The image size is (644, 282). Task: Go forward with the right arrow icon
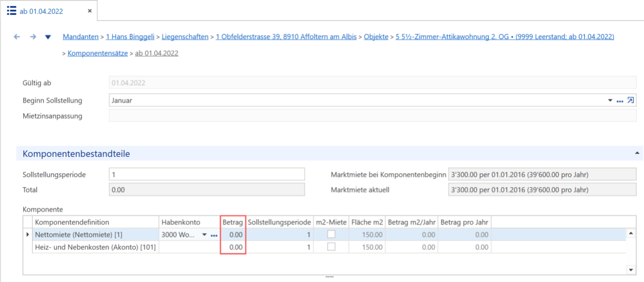point(33,37)
